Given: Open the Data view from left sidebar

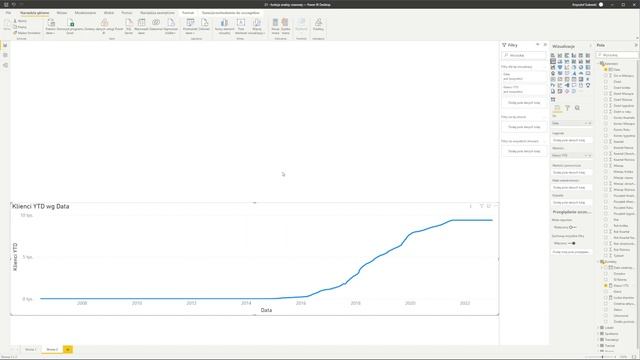Looking at the screenshot, I should coord(5,55).
